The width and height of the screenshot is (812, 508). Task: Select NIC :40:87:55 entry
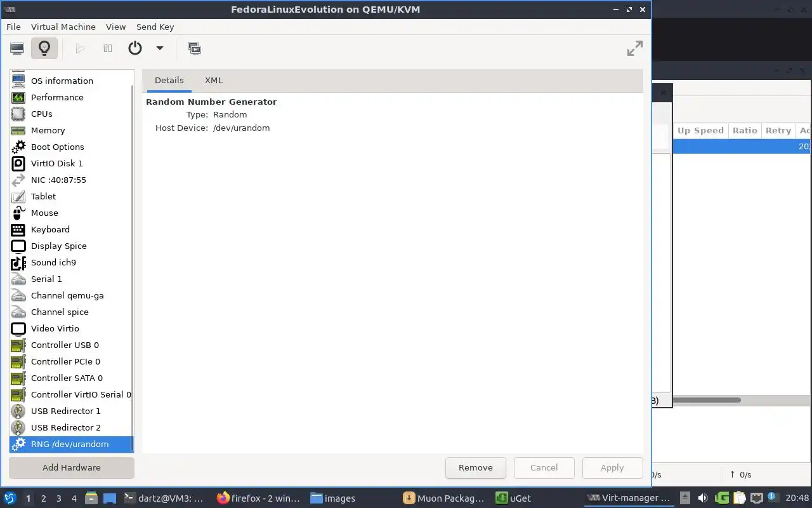(x=71, y=180)
